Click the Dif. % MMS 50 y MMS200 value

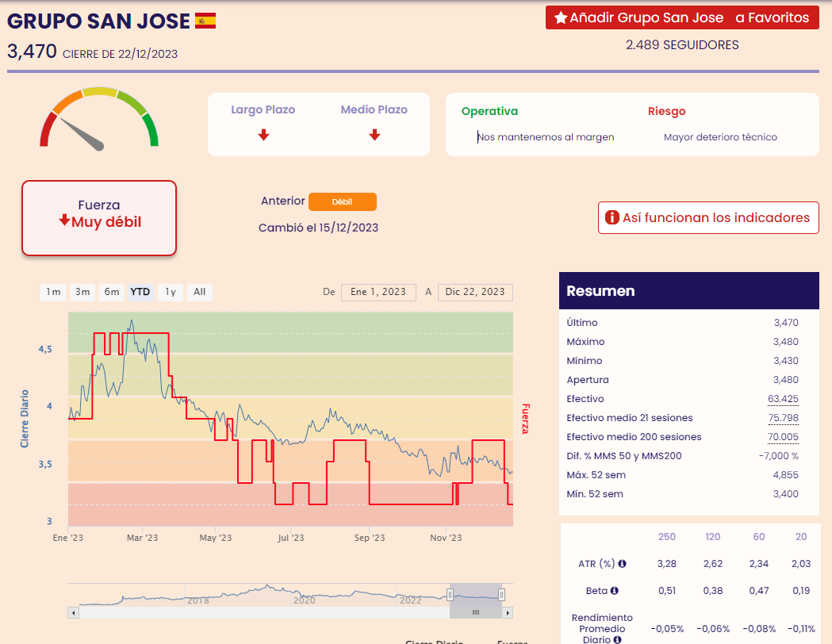[x=778, y=456]
